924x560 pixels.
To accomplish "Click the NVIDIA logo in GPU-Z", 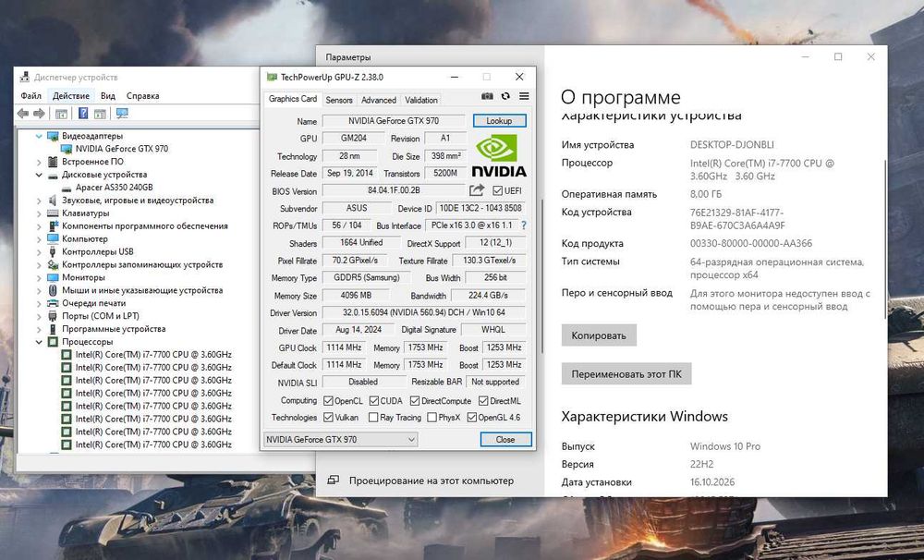I will tap(499, 155).
